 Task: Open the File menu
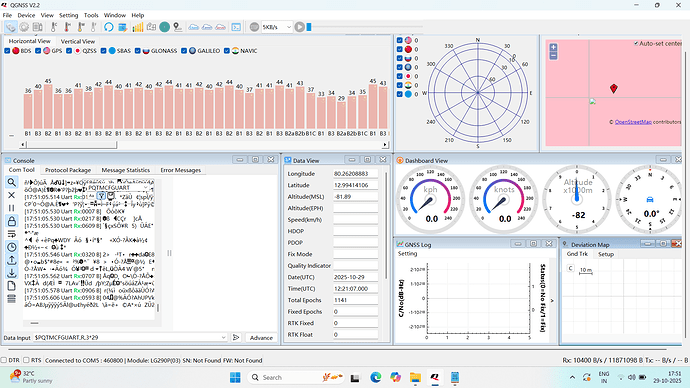[7, 15]
